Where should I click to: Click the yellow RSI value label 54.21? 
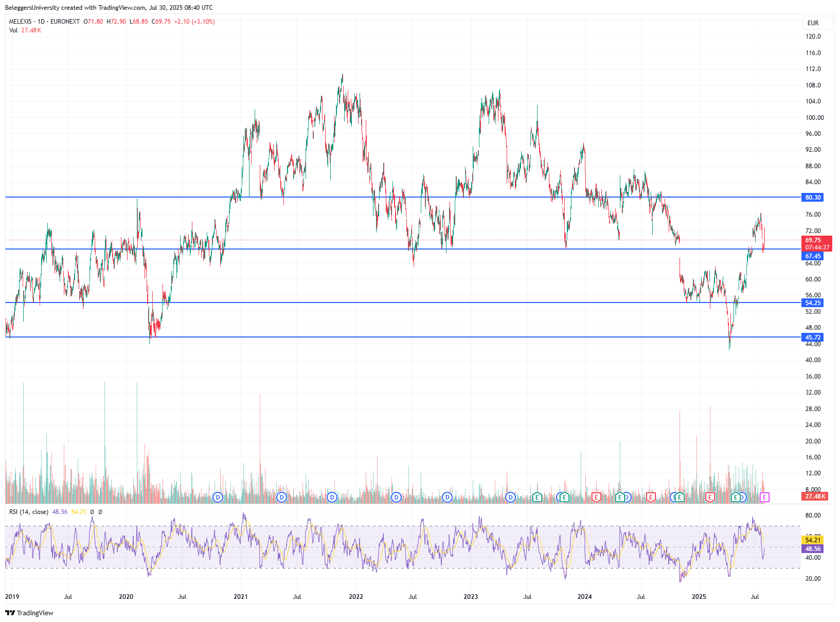(x=813, y=540)
